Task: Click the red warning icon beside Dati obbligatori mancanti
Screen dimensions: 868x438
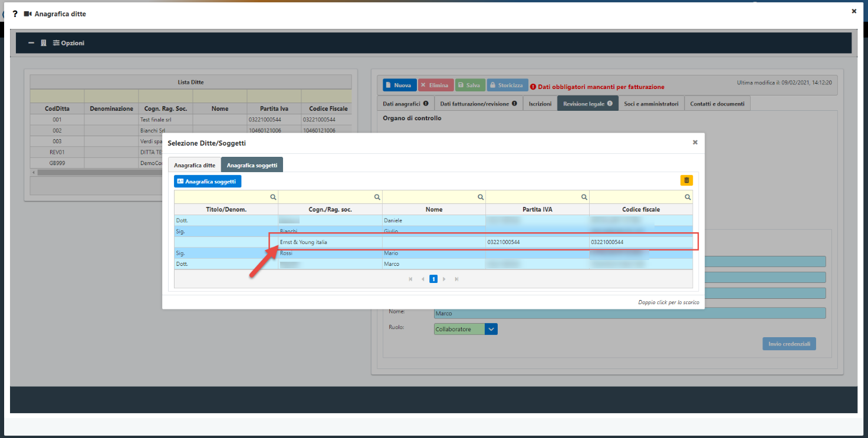Action: click(533, 87)
